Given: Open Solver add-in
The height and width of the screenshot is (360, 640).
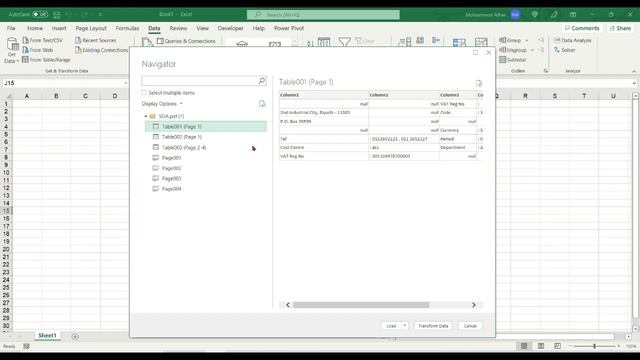Looking at the screenshot, I should pos(564,50).
